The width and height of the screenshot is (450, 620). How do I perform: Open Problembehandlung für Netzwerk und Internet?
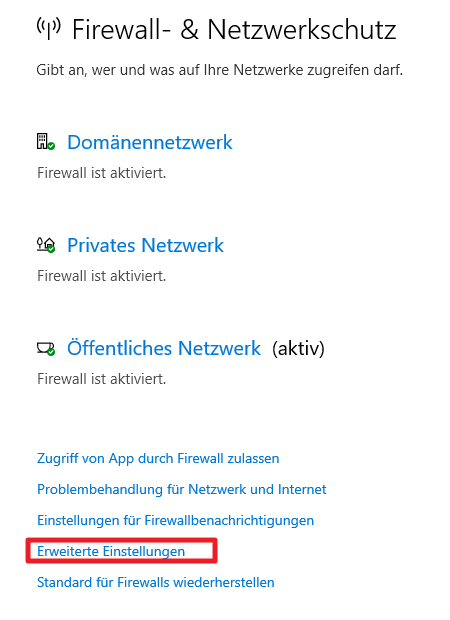pyautogui.click(x=182, y=490)
